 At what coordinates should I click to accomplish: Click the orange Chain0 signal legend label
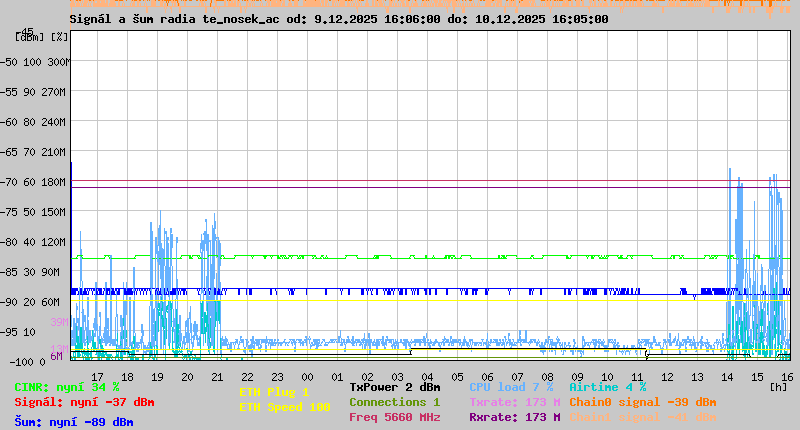pyautogui.click(x=642, y=402)
